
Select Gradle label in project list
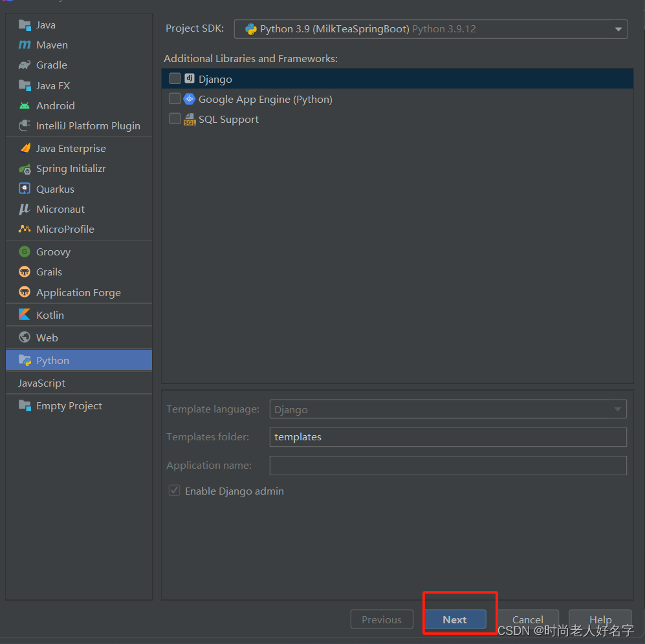51,65
